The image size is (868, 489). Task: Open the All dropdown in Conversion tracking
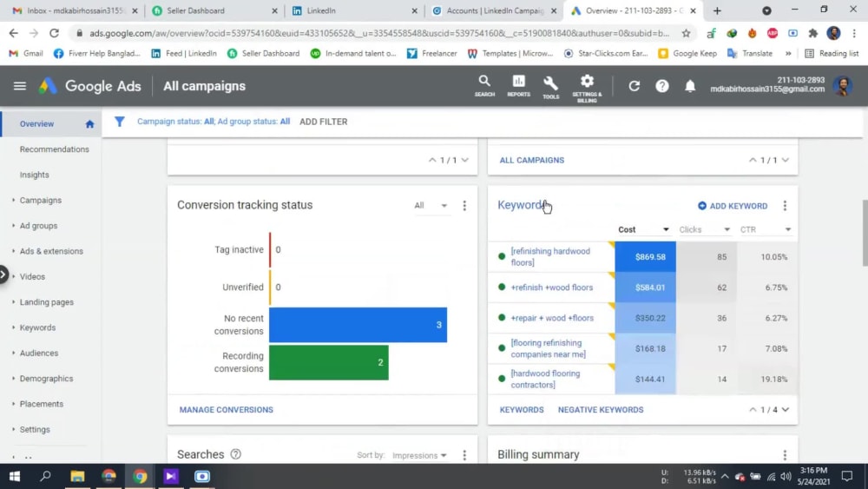[x=431, y=206]
